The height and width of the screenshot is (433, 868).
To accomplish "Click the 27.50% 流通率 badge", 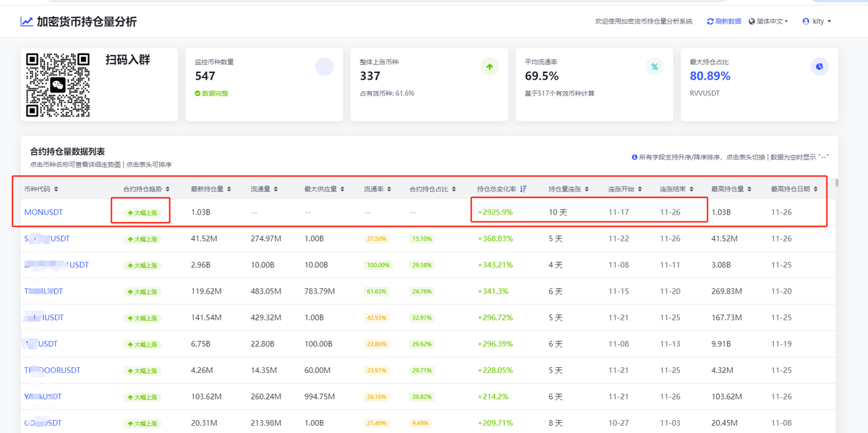I will (x=376, y=239).
